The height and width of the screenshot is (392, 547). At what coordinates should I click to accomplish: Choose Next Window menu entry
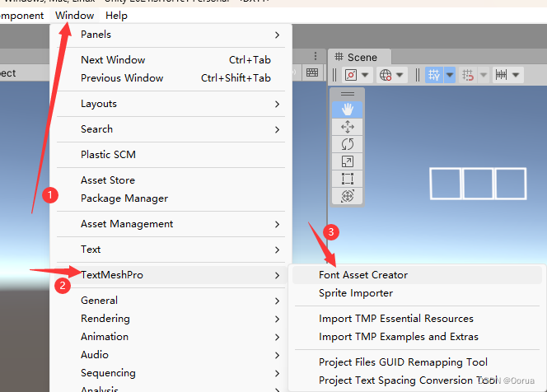[x=171, y=60]
